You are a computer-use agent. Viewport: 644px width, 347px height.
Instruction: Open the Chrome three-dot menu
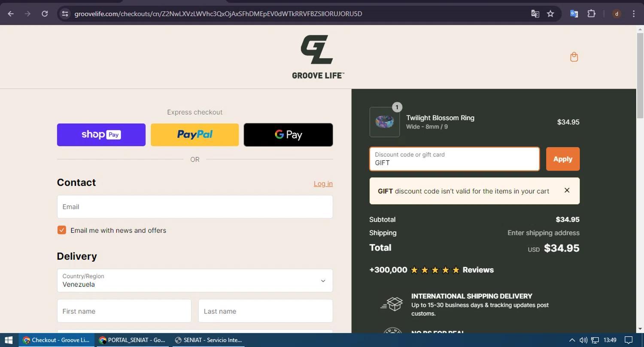point(634,14)
